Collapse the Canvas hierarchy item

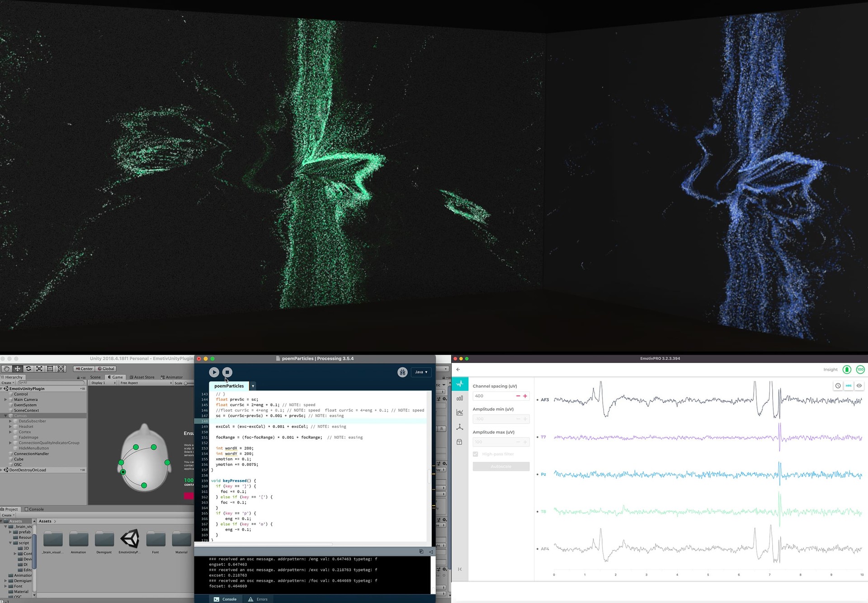[x=5, y=416]
